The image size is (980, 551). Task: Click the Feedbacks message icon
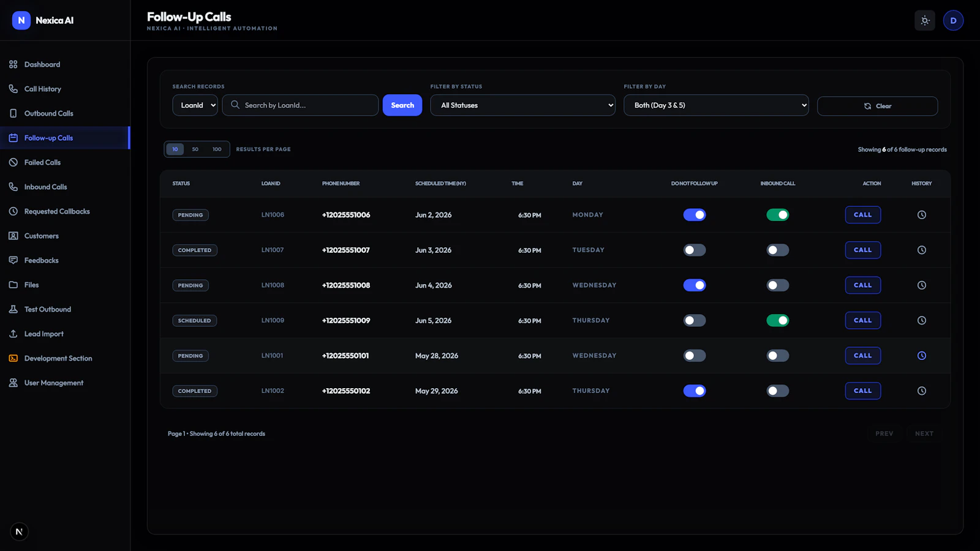pyautogui.click(x=13, y=260)
